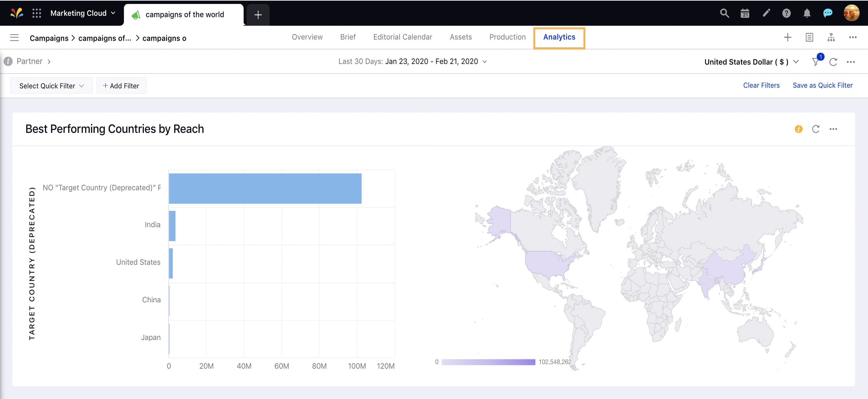
Task: Click the add new tab plus icon
Action: [x=258, y=14]
